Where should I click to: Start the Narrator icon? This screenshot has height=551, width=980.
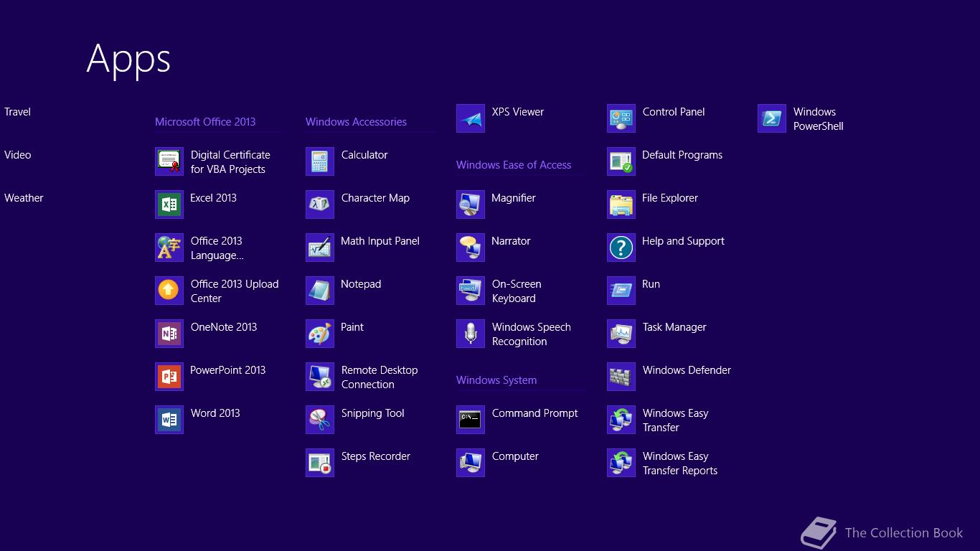point(471,248)
